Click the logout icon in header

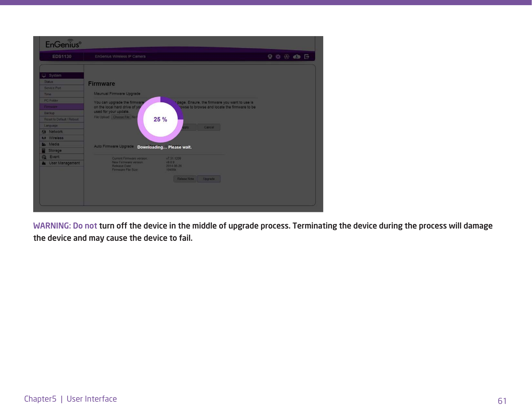tap(306, 57)
